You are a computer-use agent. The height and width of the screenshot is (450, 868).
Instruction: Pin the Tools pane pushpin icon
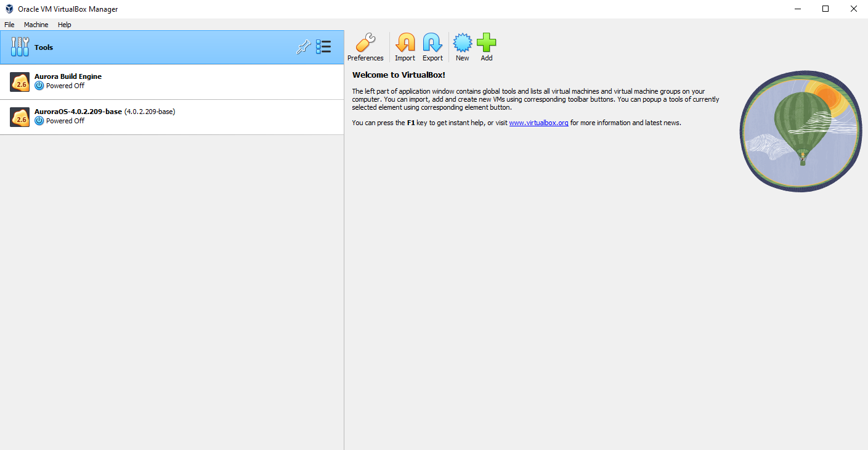[x=303, y=47]
